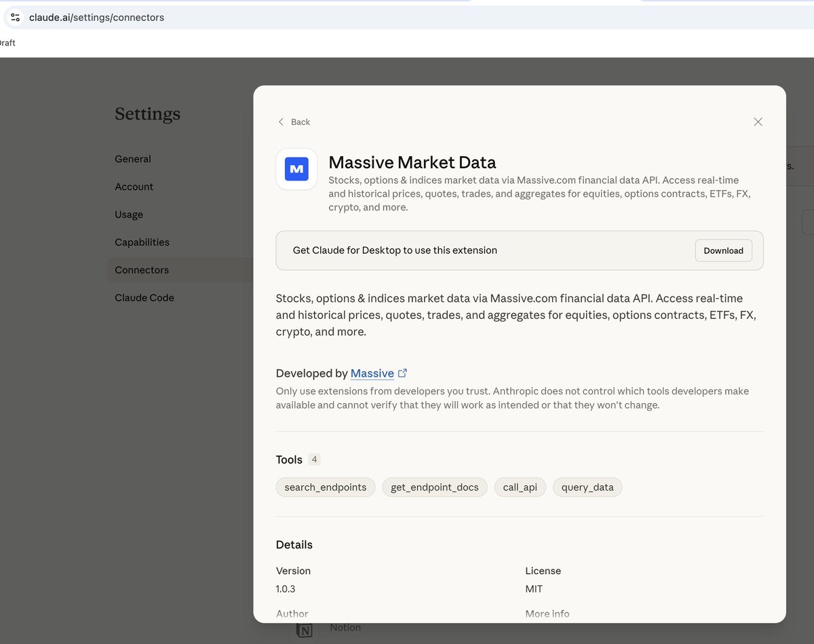Click the Author label

(292, 613)
